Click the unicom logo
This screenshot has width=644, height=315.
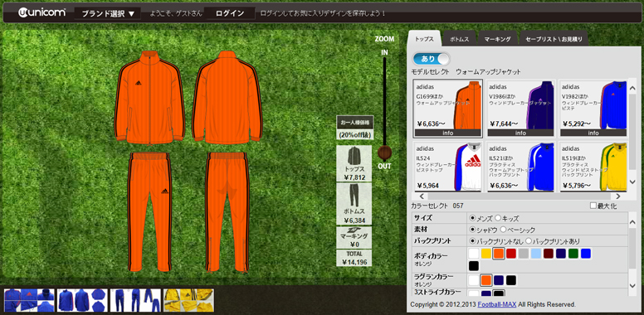[41, 12]
